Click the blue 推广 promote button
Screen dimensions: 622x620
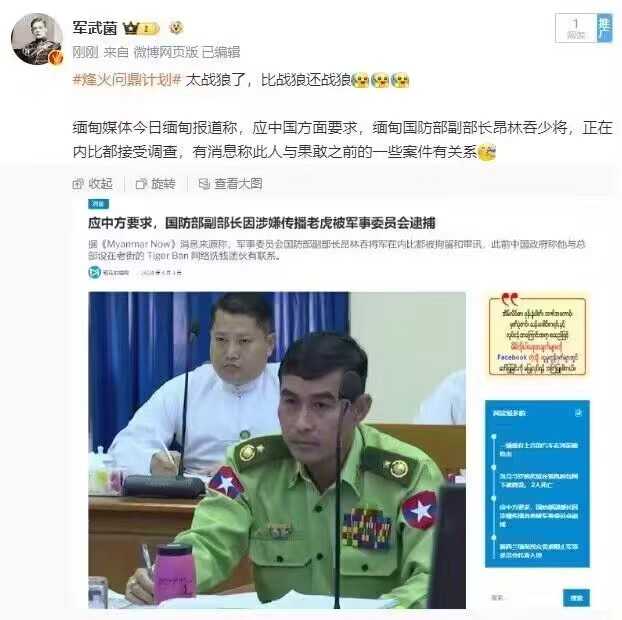coord(605,28)
